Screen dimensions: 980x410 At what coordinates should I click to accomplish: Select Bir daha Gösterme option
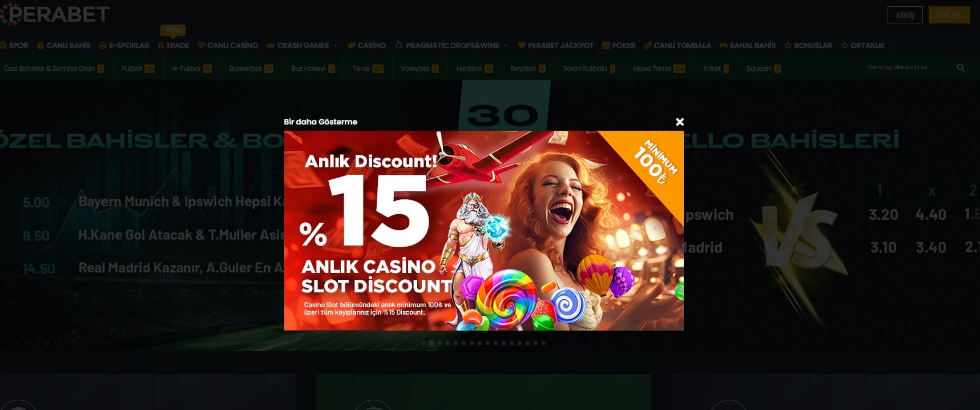click(x=320, y=122)
